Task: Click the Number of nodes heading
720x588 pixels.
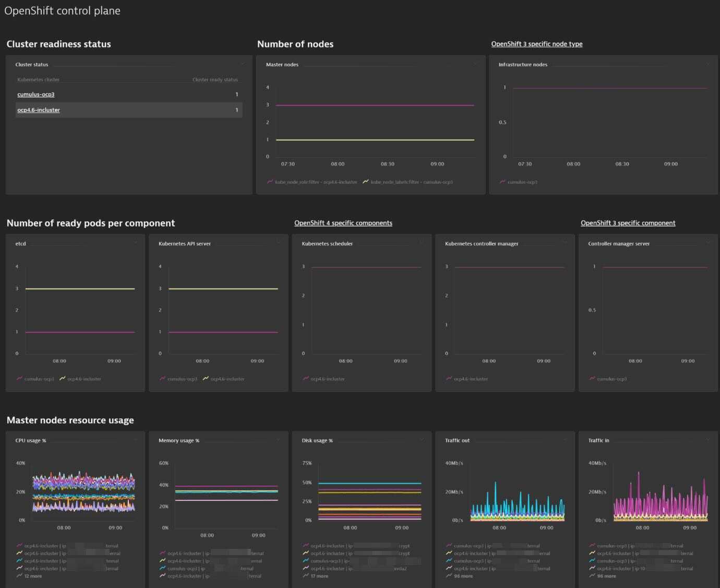Action: (295, 44)
